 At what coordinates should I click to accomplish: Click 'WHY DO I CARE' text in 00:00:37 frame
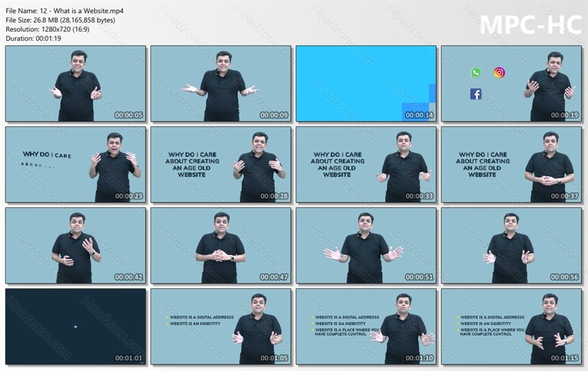coord(483,154)
